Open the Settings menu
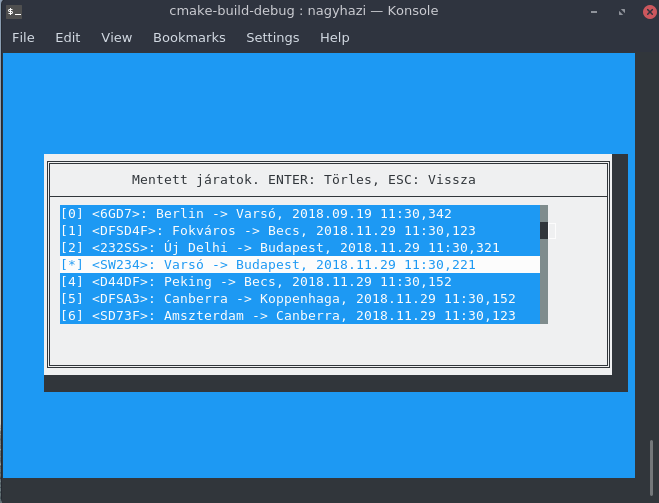 273,37
